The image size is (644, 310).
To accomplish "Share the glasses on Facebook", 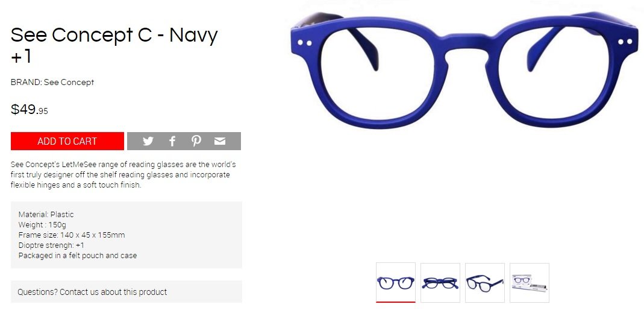I will (172, 142).
